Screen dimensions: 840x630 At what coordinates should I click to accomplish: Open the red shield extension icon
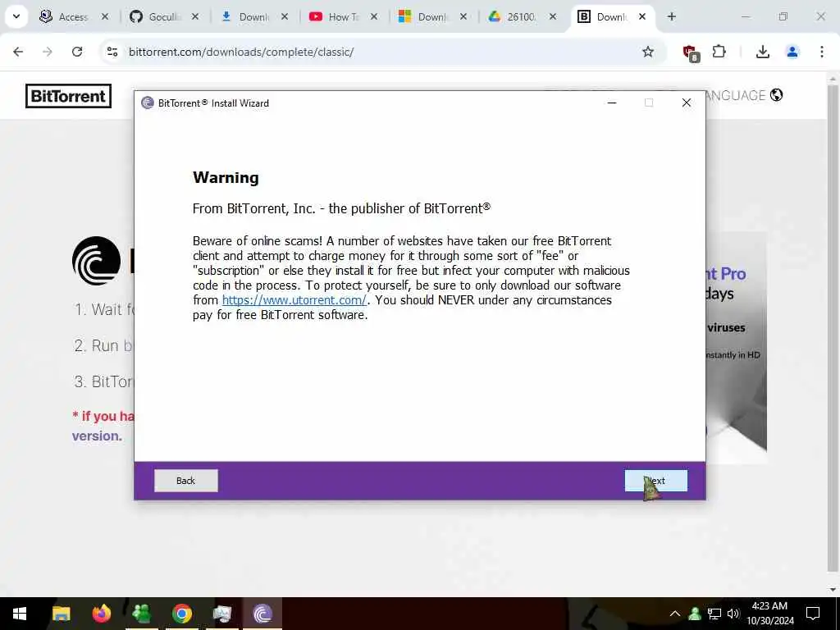coord(690,52)
